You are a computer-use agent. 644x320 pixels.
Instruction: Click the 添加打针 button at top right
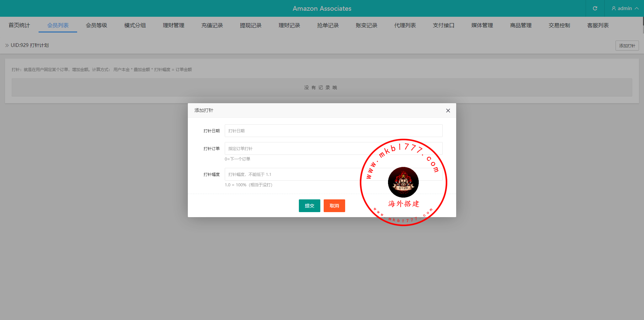pyautogui.click(x=627, y=46)
